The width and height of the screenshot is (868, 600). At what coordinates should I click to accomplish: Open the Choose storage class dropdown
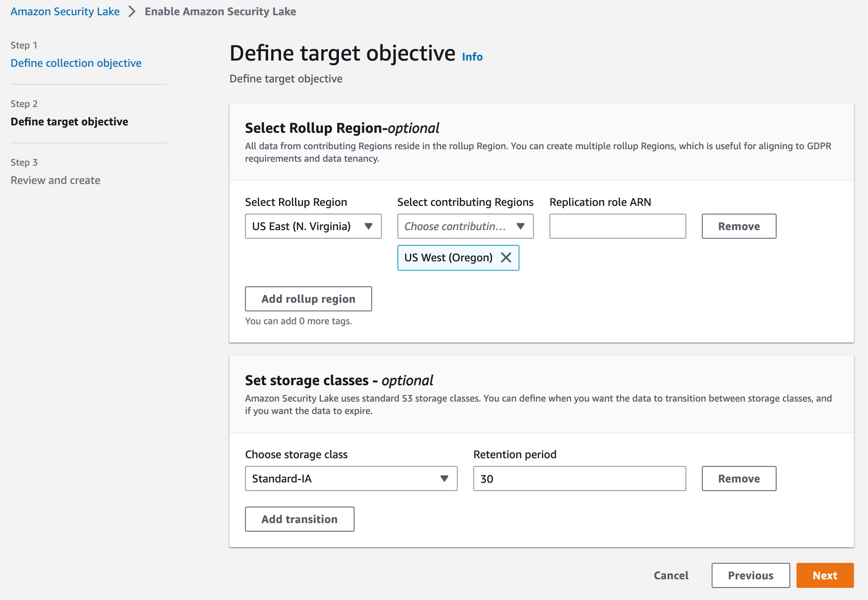351,478
